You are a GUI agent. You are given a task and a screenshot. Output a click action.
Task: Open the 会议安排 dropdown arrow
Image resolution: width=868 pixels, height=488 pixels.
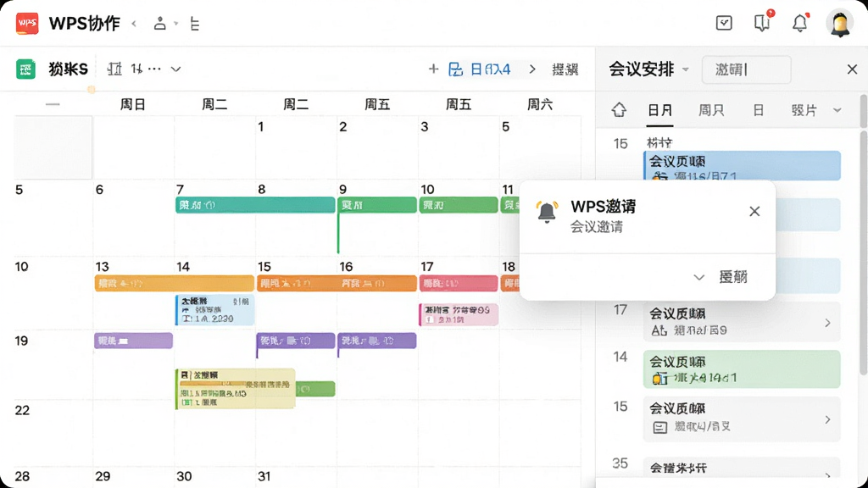coord(685,69)
